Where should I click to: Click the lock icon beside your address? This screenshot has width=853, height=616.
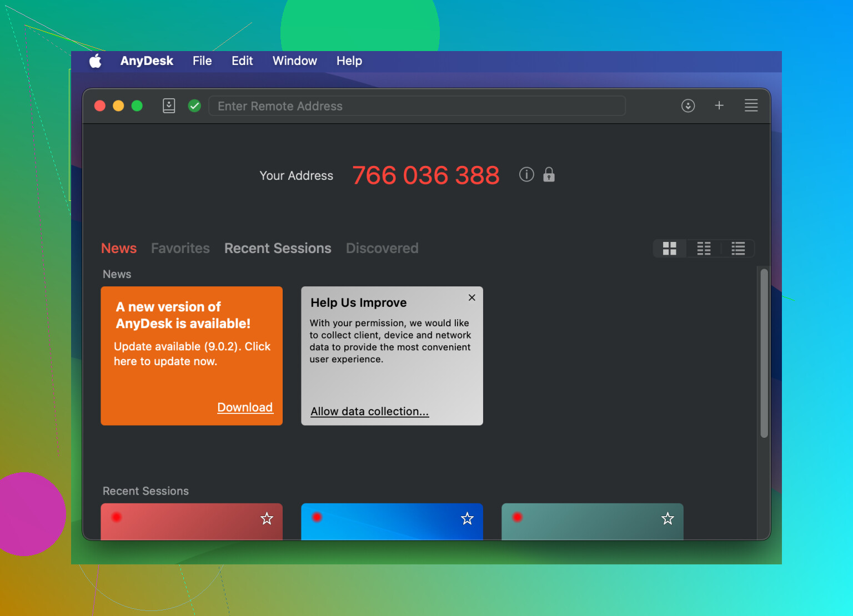[549, 175]
